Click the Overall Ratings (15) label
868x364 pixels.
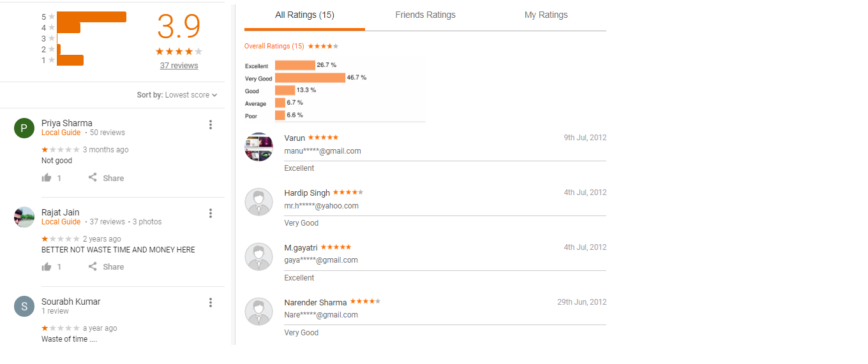pyautogui.click(x=274, y=47)
